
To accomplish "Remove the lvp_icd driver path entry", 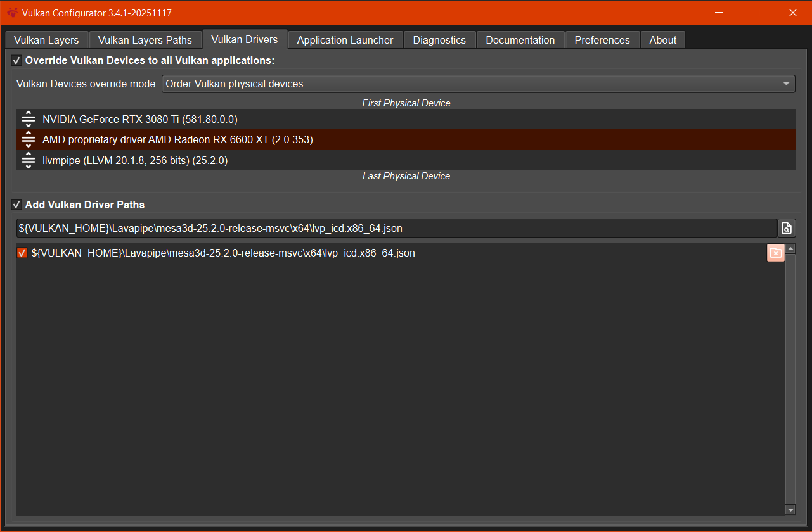I will click(x=775, y=253).
